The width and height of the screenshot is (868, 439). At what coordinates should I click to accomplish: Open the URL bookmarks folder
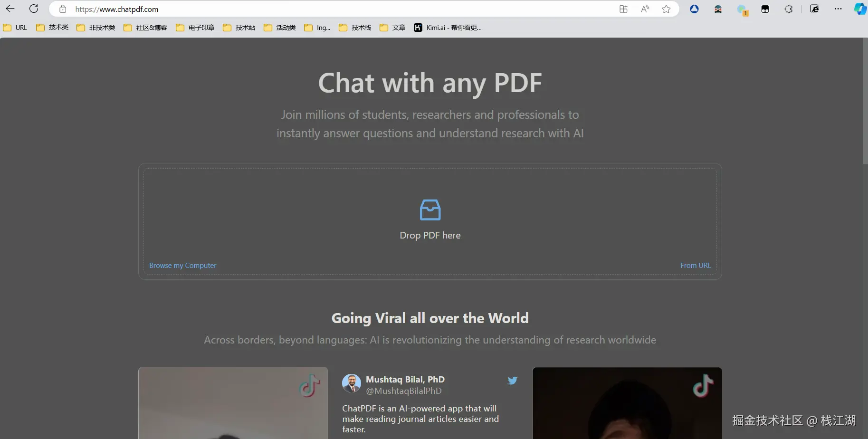point(15,28)
